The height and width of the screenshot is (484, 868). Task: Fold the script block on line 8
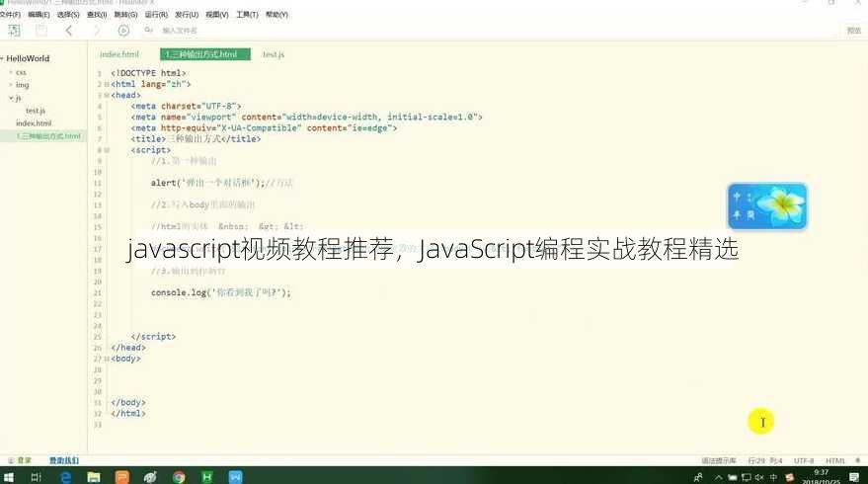point(107,150)
